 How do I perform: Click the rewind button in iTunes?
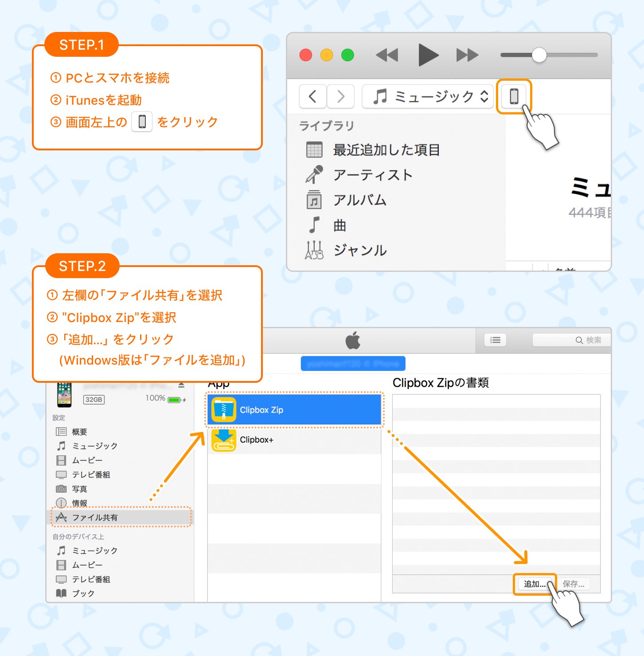click(387, 55)
